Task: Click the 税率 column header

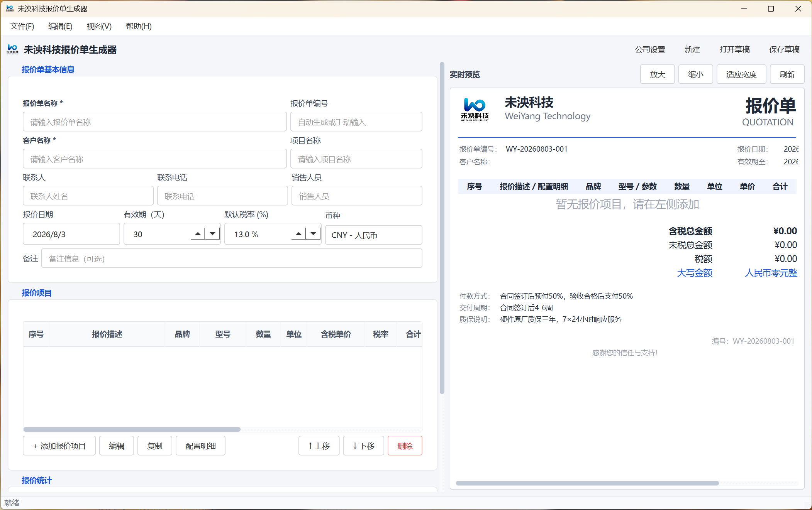Action: pyautogui.click(x=381, y=334)
